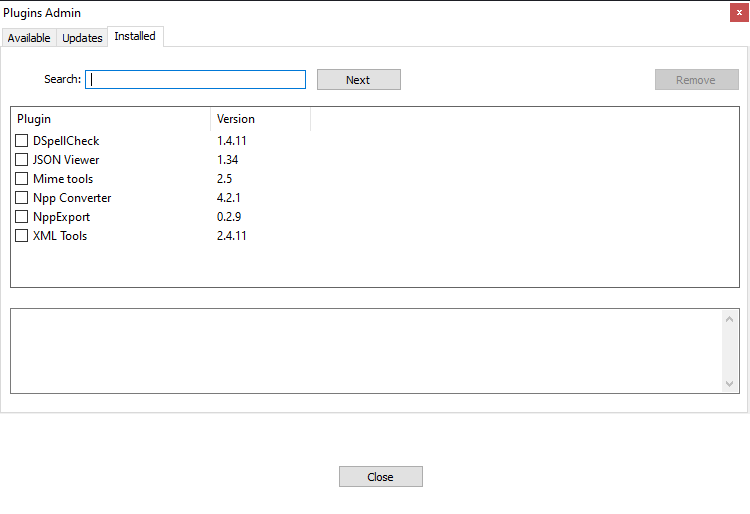The height and width of the screenshot is (514, 750).
Task: Click version 1.4.11 of DSpellCheck
Action: point(232,141)
